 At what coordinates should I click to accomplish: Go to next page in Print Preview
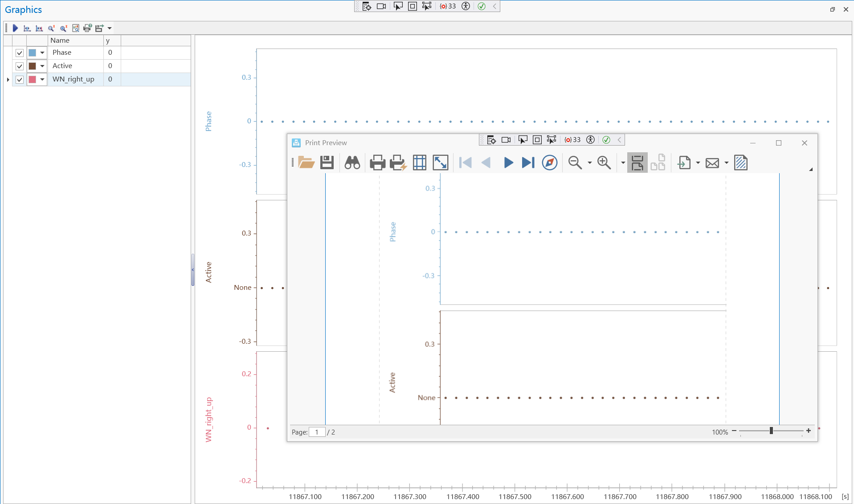(x=508, y=163)
